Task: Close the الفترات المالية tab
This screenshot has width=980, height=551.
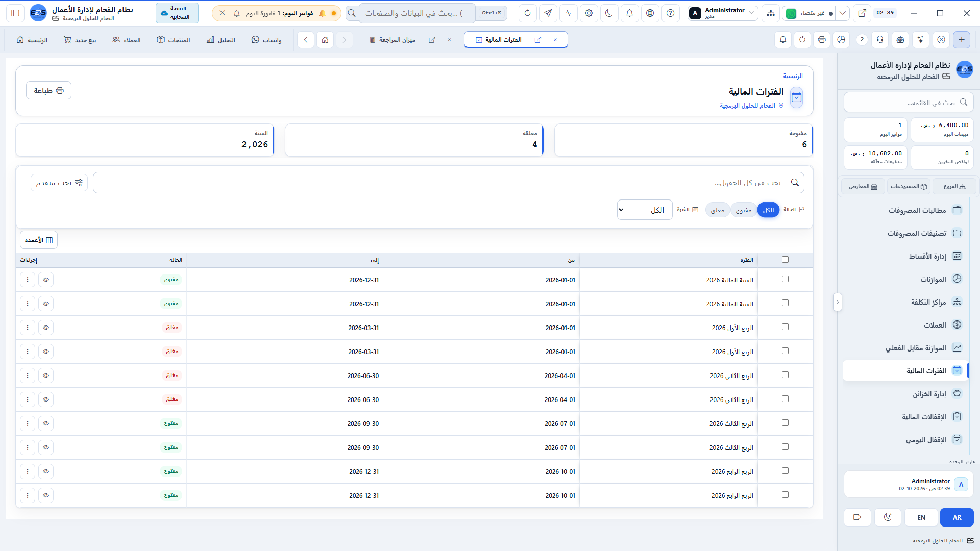Action: click(555, 40)
